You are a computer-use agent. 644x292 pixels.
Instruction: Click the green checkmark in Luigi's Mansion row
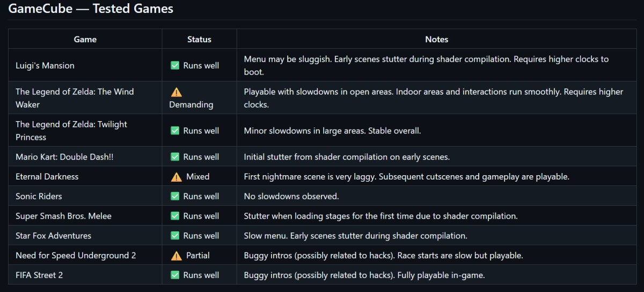coord(175,65)
